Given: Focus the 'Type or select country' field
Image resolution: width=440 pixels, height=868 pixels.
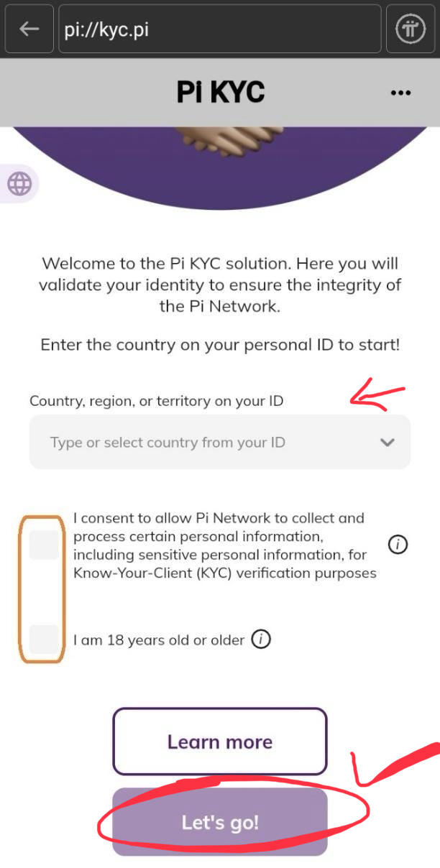Looking at the screenshot, I should 201,443.
